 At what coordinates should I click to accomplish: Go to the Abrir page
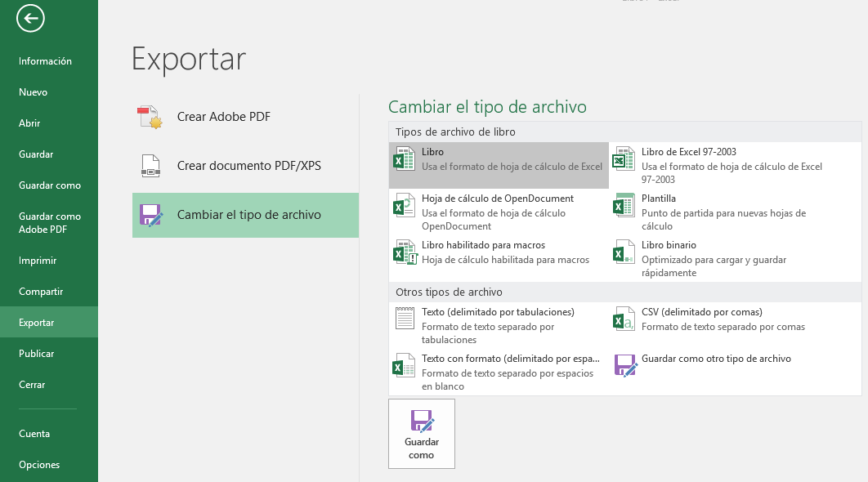(29, 123)
